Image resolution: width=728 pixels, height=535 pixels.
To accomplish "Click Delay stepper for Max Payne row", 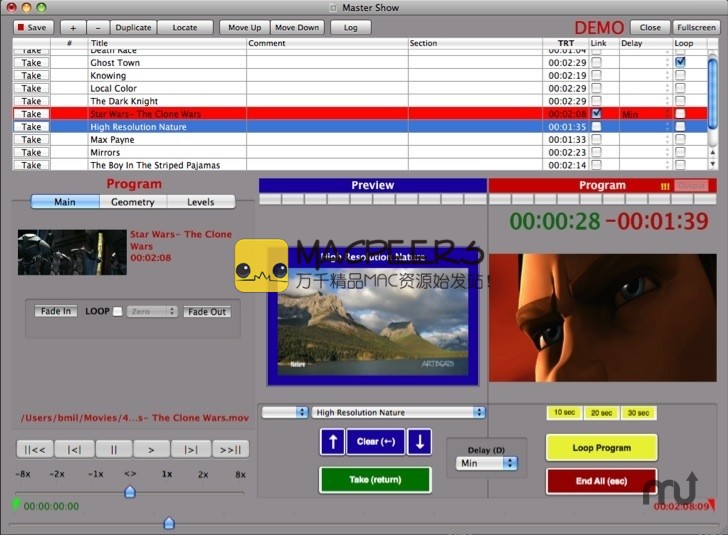I will click(x=667, y=139).
